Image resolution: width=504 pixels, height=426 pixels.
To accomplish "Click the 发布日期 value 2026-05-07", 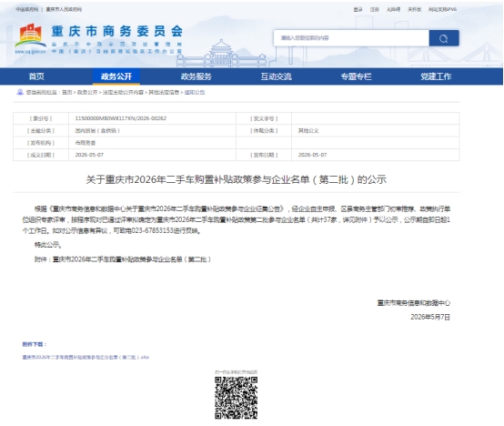I will [x=312, y=155].
